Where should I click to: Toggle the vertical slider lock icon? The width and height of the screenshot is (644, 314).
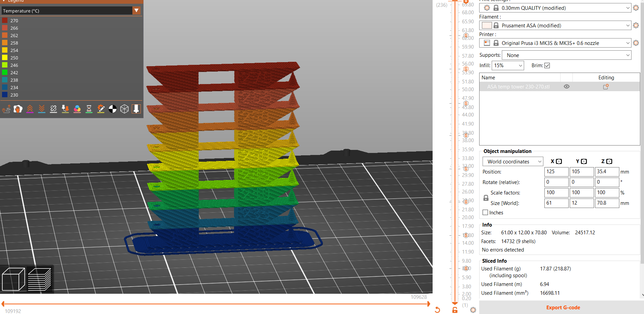[455, 310]
